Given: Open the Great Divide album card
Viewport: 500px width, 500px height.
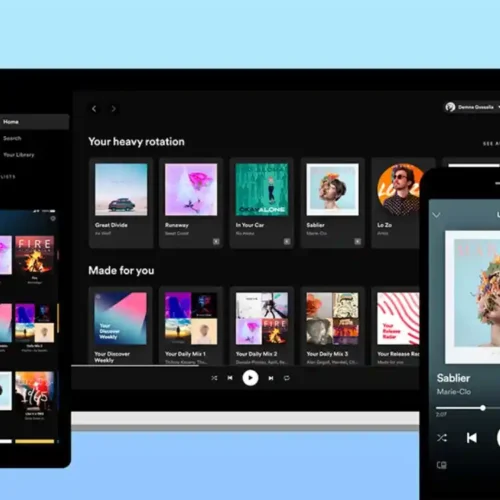Looking at the screenshot, I should click(x=121, y=203).
